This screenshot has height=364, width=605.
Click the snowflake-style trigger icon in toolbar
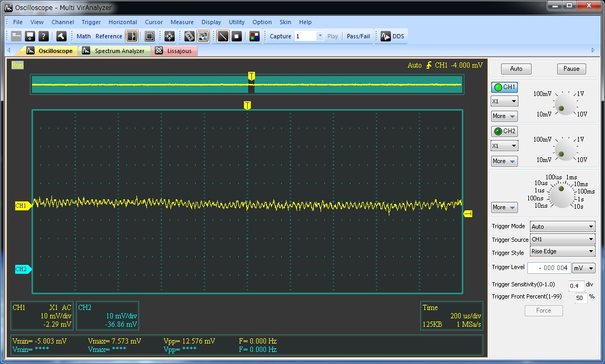click(x=169, y=36)
